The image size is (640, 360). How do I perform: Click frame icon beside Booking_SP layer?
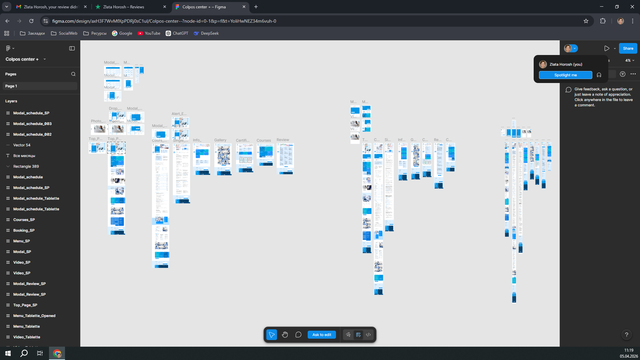click(8, 230)
